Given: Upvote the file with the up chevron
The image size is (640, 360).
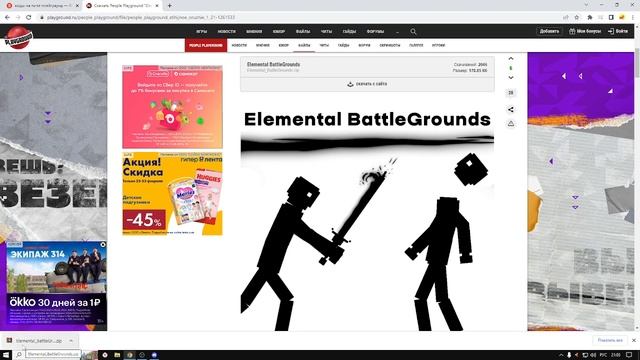Looking at the screenshot, I should [511, 59].
